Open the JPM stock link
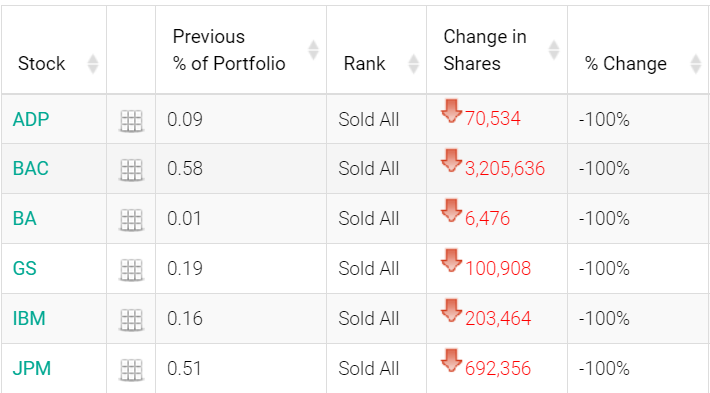Screen dimensions: 710x393 (32, 368)
